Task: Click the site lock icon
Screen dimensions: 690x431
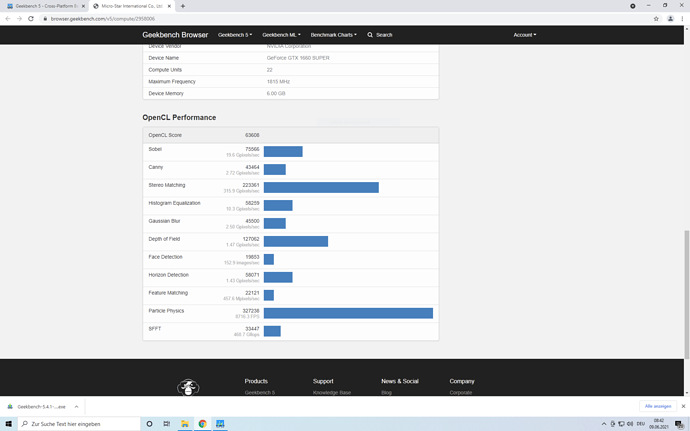Action: tap(45, 18)
